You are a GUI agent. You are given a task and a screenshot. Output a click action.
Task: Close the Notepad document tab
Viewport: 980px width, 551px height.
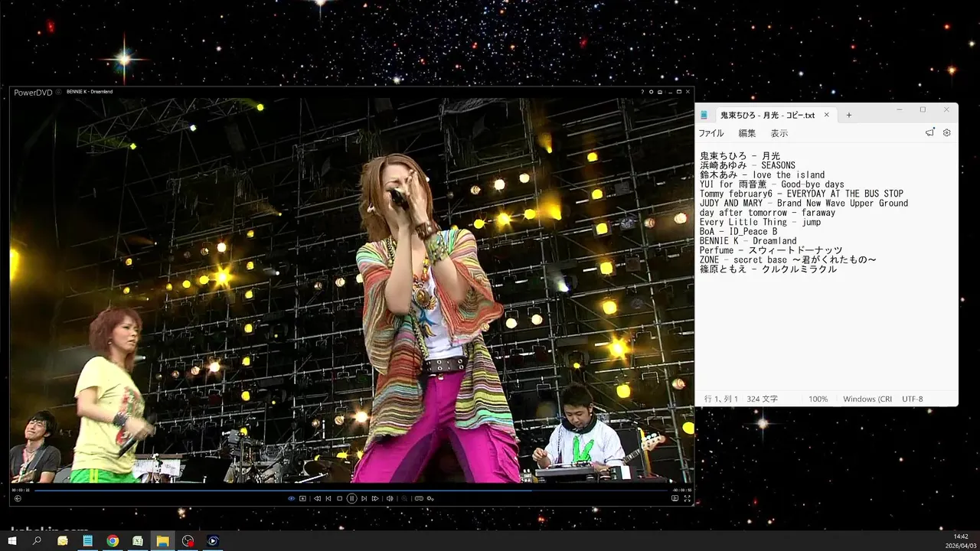click(826, 115)
